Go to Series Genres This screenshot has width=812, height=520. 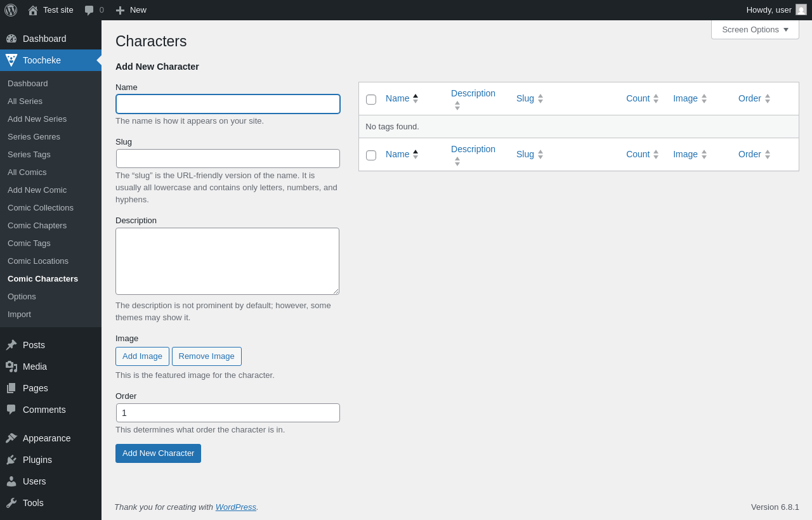[x=34, y=136]
